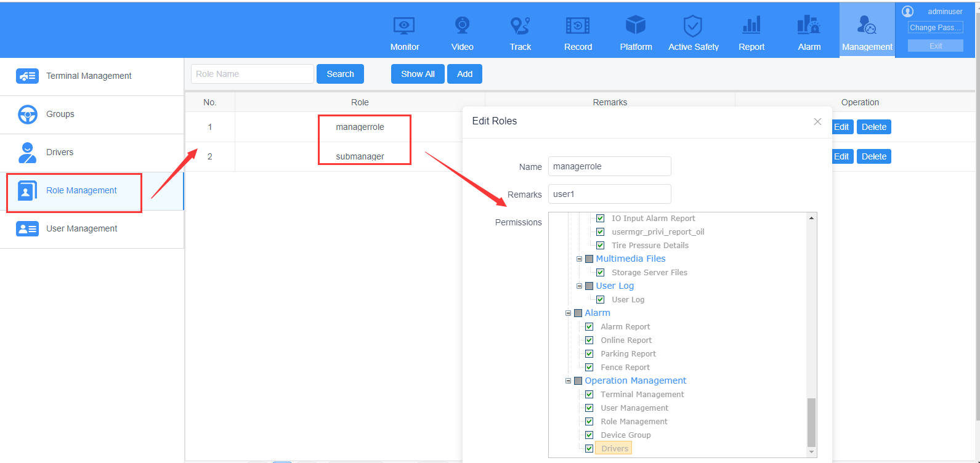Open the Video camera icon

462,26
